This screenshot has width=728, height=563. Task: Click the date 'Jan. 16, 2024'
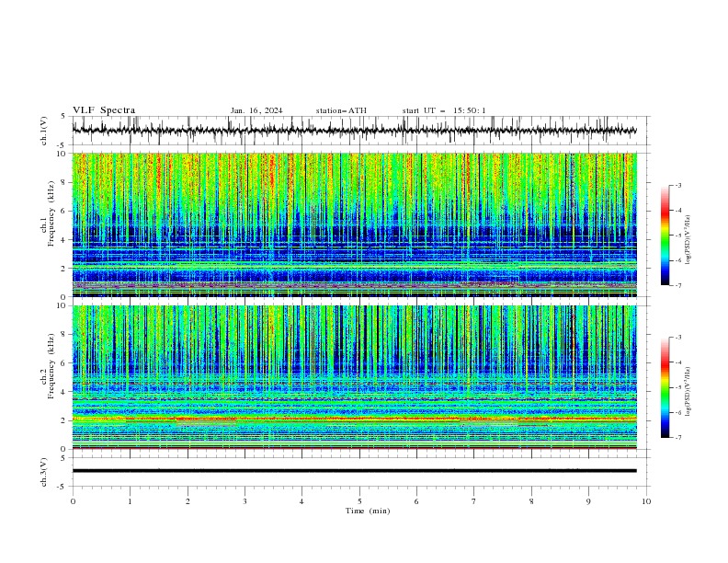click(x=256, y=110)
